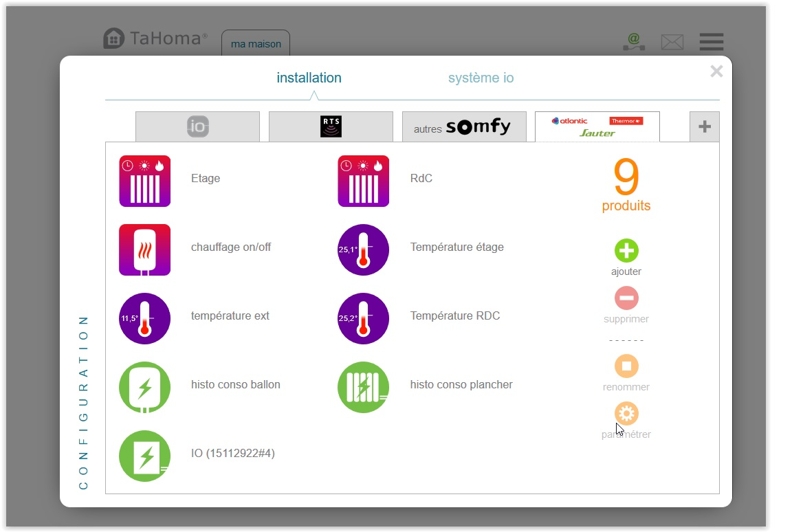Click the orange renommer button
Viewport: 792px width, 532px height.
(x=626, y=366)
